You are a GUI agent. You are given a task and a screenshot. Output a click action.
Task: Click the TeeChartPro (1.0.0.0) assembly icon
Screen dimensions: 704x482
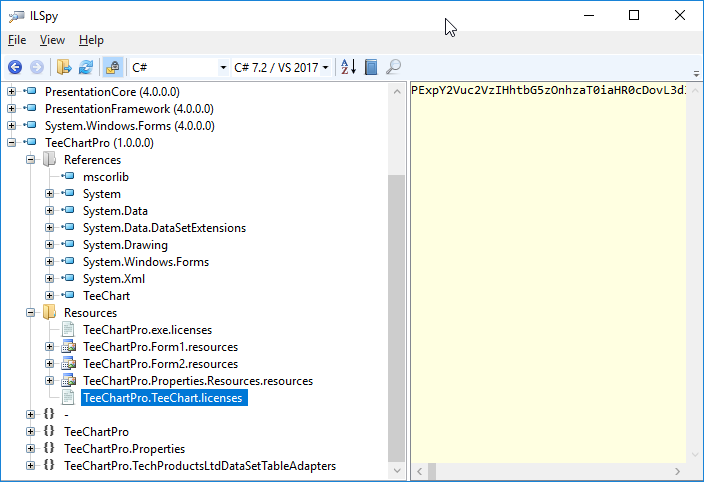[x=31, y=142]
